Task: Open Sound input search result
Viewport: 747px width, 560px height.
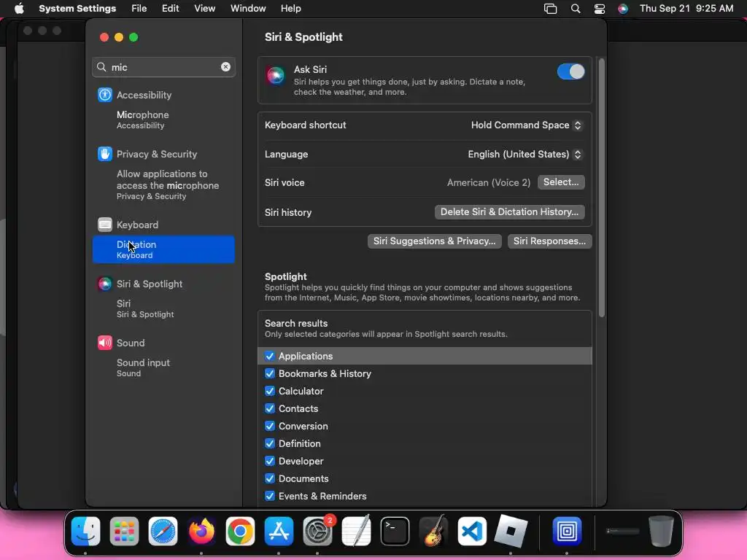Action: coord(163,367)
